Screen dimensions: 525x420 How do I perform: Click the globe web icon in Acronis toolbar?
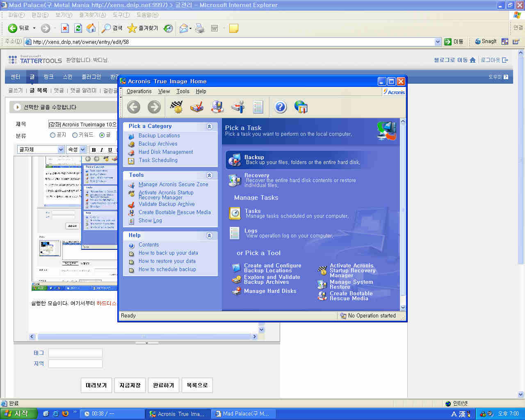(x=301, y=107)
